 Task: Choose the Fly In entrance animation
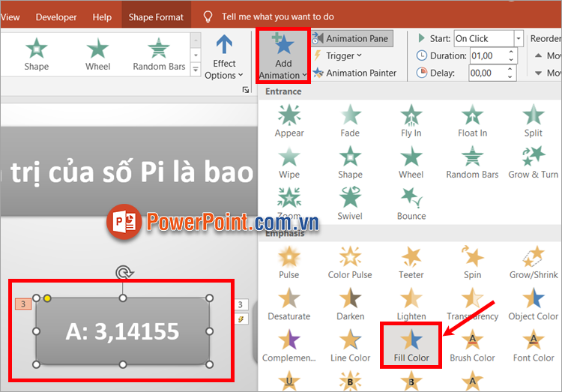point(411,120)
